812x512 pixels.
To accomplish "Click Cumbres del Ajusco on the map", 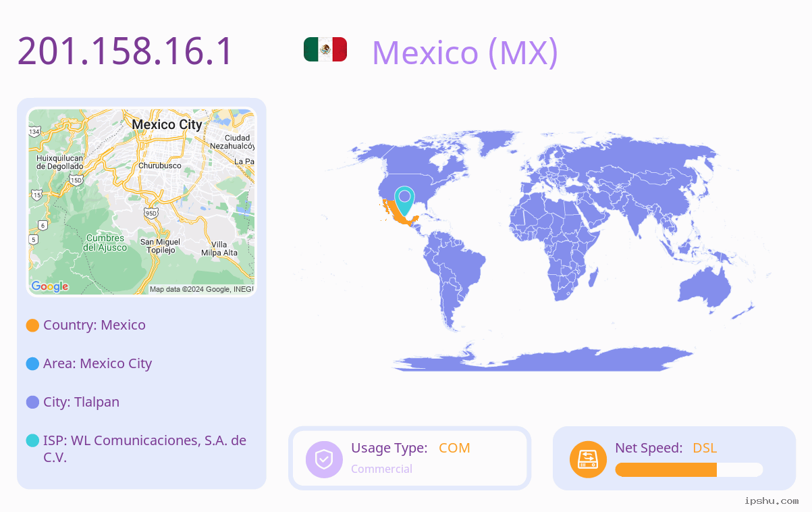I will point(105,243).
